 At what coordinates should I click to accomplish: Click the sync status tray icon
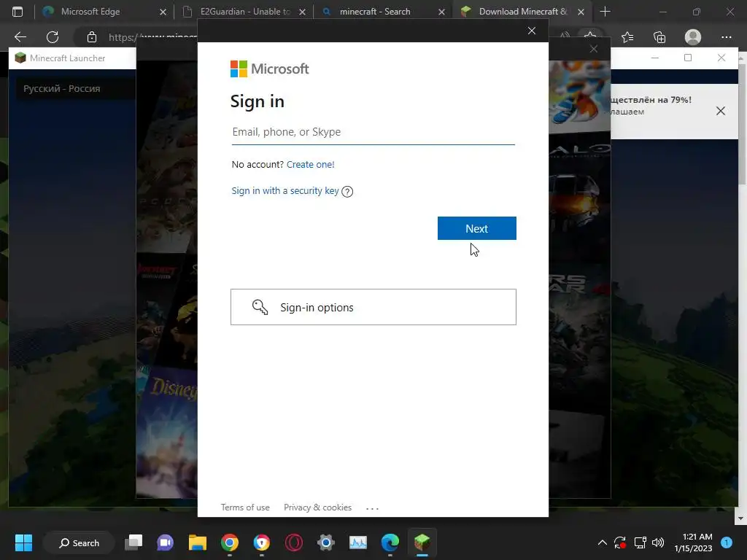point(620,542)
